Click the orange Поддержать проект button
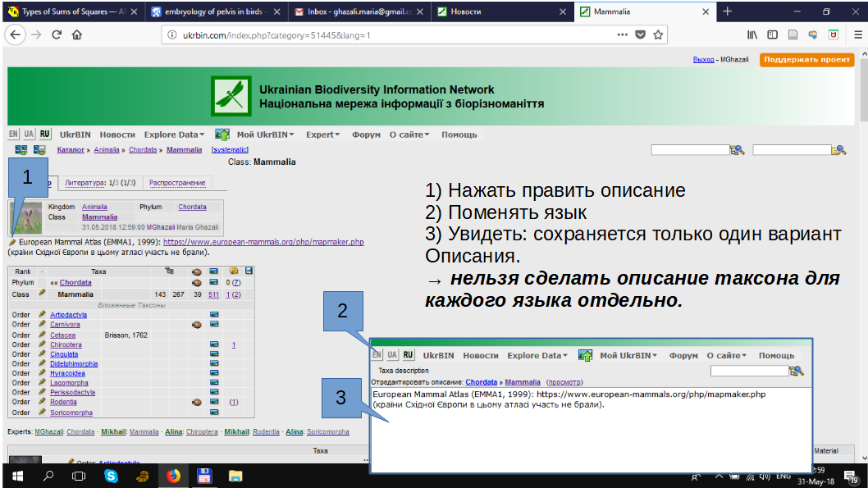868x488 pixels. pyautogui.click(x=806, y=60)
